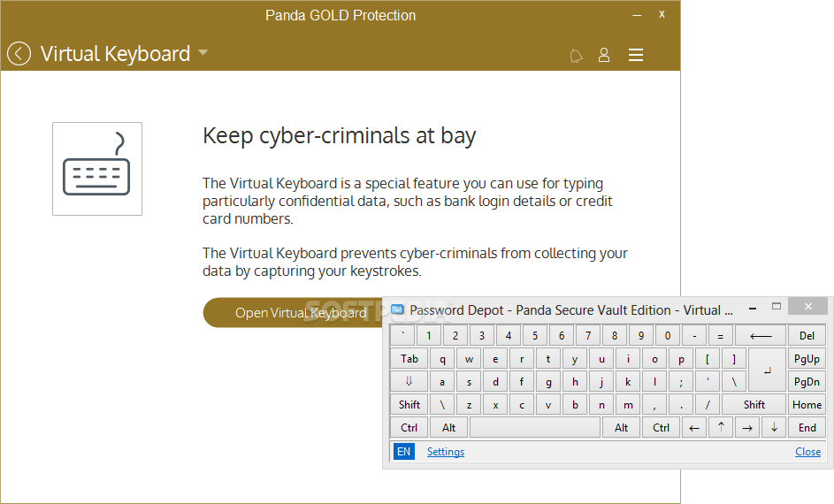Click the Password Depot window title icon

[x=397, y=309]
